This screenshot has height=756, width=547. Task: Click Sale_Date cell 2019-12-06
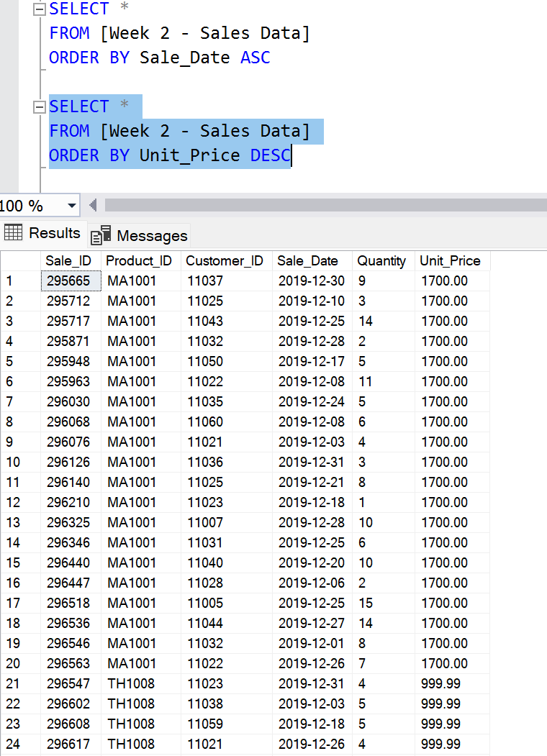click(312, 583)
